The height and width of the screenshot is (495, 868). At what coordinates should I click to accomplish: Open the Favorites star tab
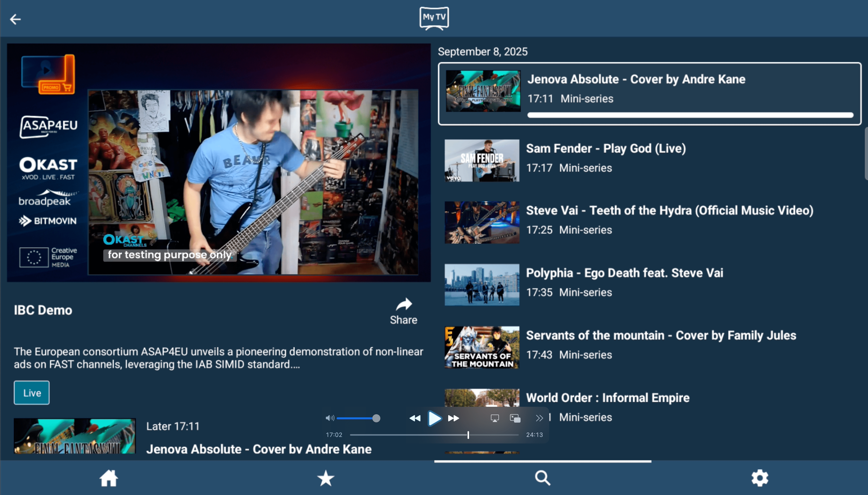[325, 478]
